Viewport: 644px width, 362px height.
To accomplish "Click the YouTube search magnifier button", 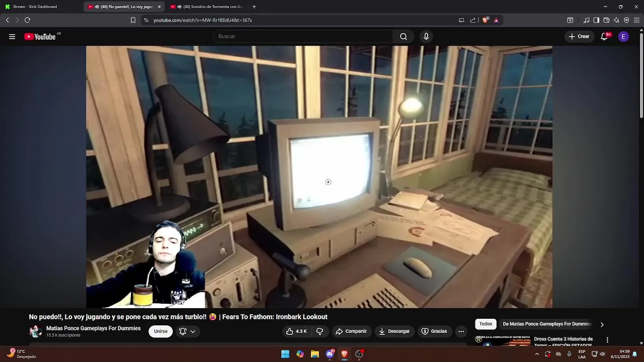I will (404, 37).
